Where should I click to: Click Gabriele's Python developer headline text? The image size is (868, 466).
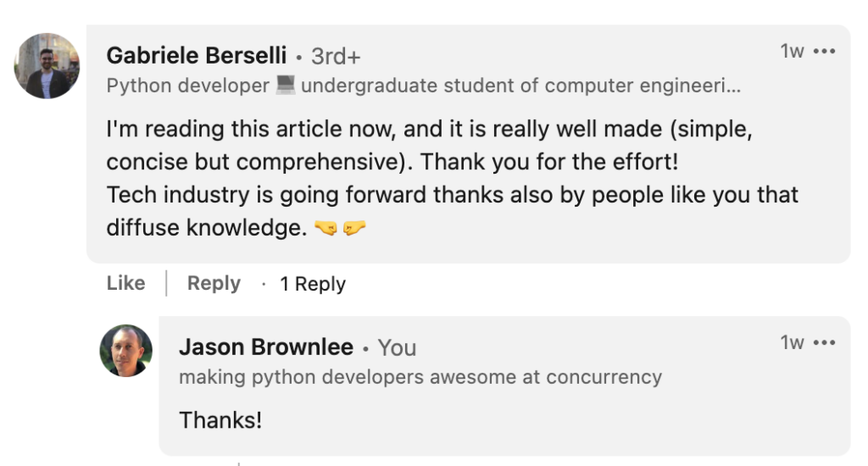[x=186, y=86]
